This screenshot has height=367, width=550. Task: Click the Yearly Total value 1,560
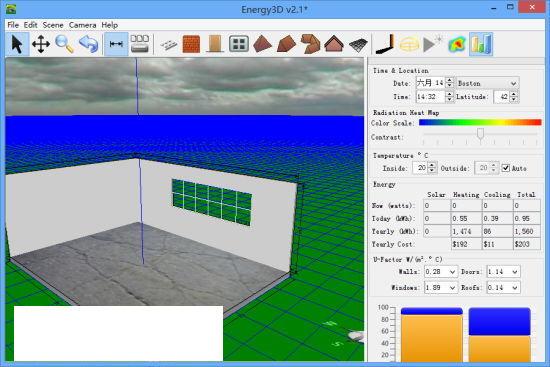tap(527, 231)
